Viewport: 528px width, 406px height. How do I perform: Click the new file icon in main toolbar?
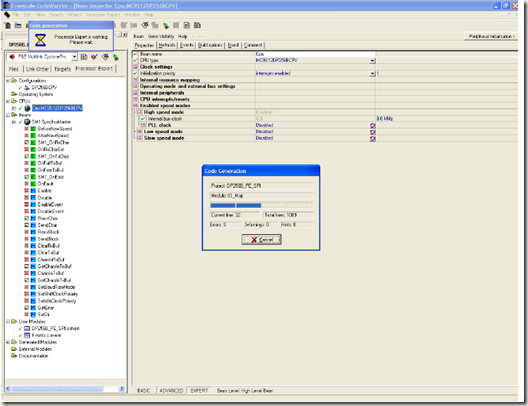coord(8,25)
